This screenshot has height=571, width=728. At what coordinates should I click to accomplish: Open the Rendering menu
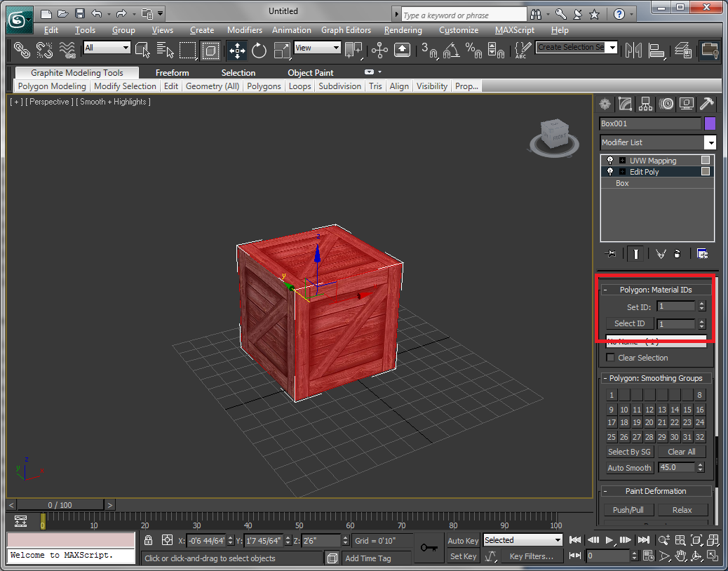tap(403, 30)
